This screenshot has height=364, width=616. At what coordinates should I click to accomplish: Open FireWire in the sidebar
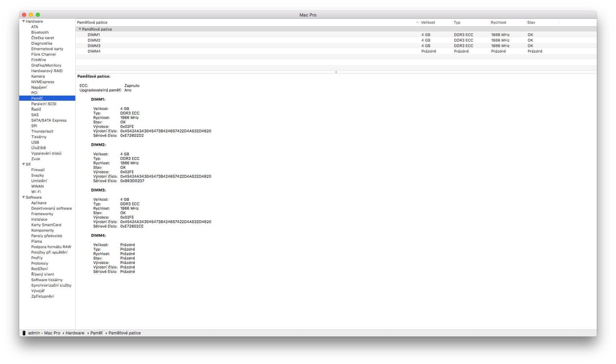[x=38, y=60]
